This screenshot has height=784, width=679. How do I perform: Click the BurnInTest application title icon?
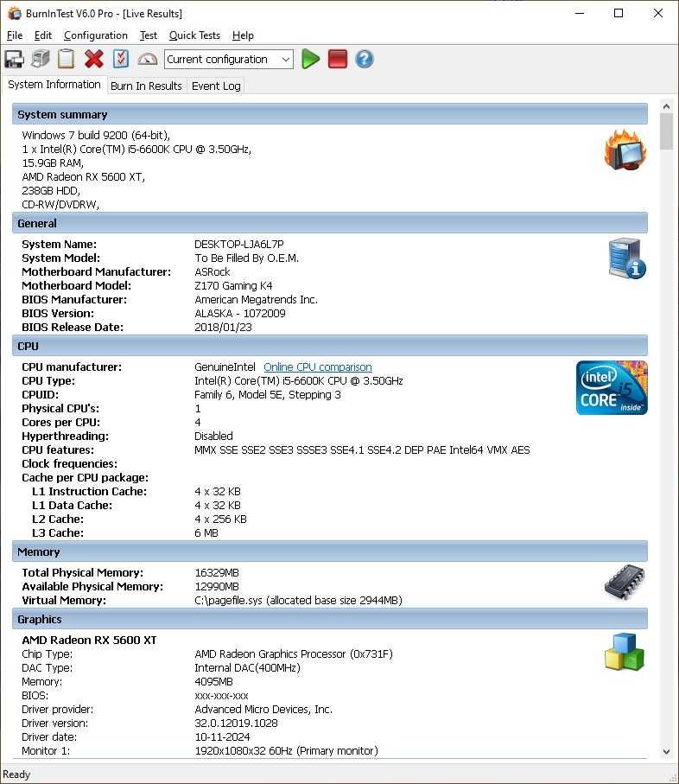click(x=14, y=14)
